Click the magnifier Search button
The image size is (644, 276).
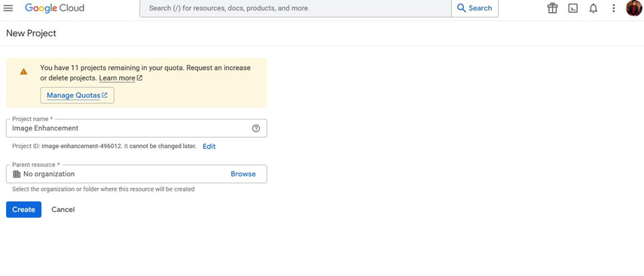click(475, 8)
